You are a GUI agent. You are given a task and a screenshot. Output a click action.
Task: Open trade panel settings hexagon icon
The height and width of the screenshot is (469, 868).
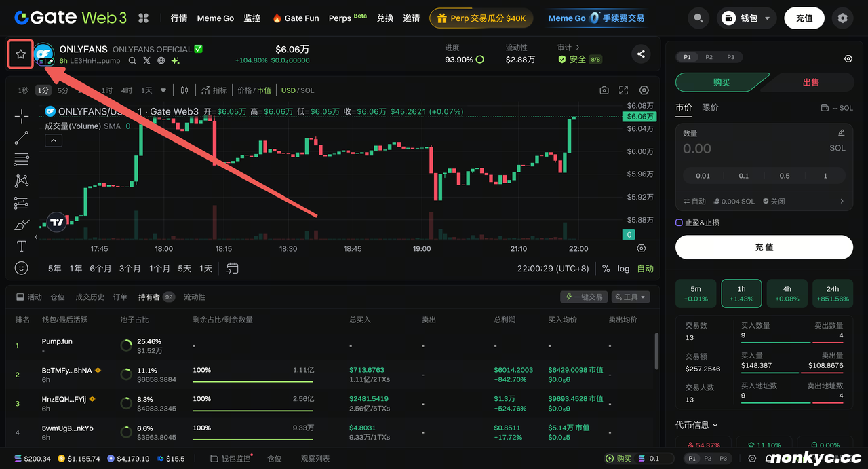pos(848,59)
